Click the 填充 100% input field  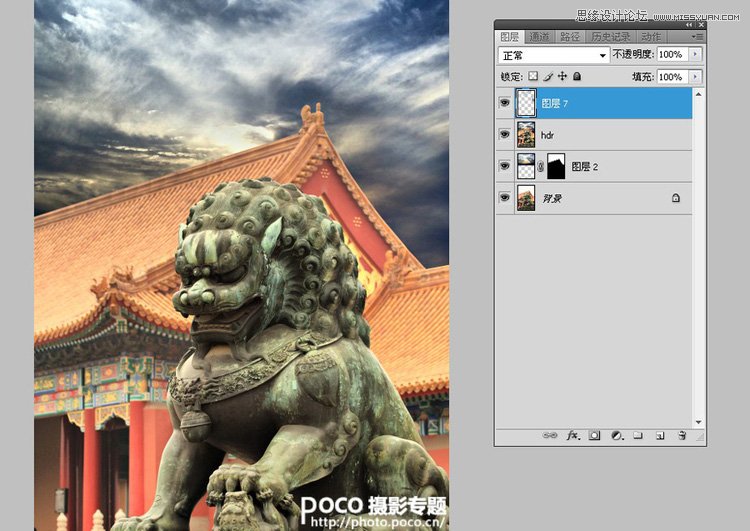point(673,77)
